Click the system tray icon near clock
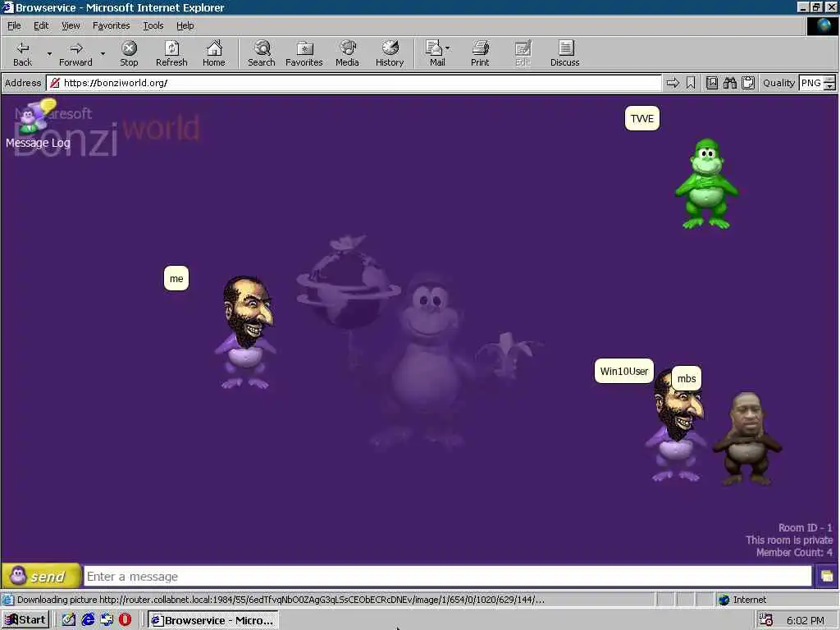 coord(766,620)
